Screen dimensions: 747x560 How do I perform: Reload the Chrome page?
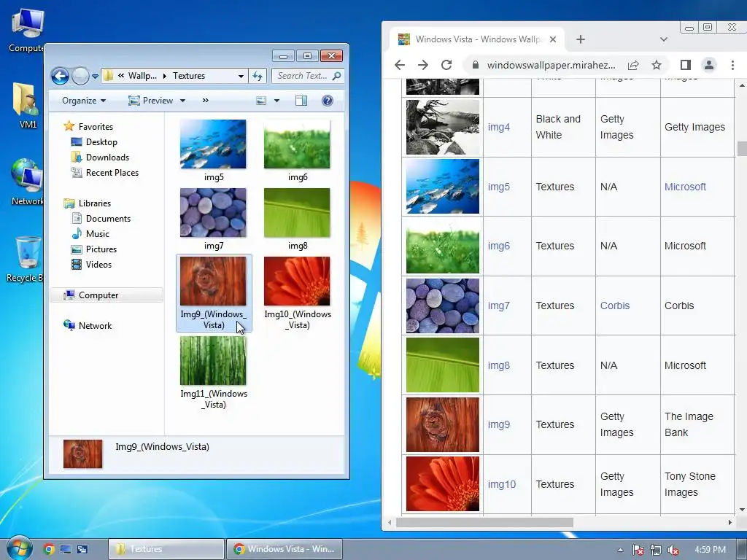click(446, 65)
